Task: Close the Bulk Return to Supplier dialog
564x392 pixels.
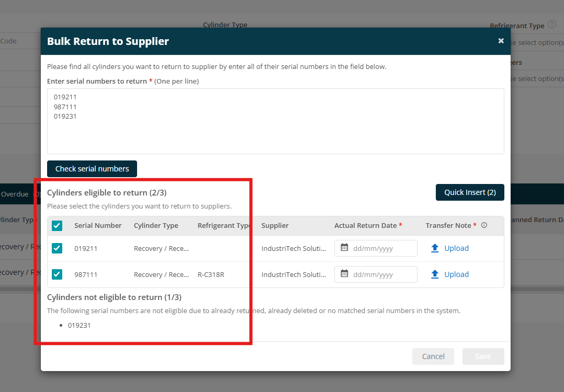Action: [x=501, y=41]
